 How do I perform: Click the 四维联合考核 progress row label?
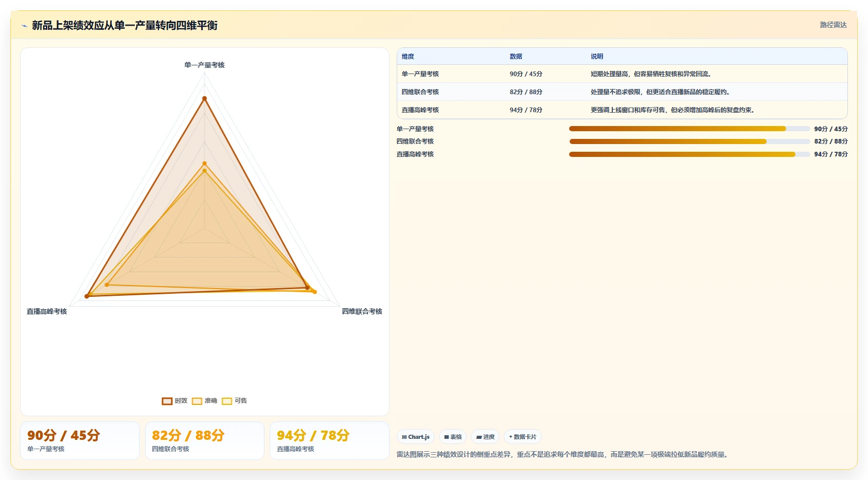(x=415, y=141)
